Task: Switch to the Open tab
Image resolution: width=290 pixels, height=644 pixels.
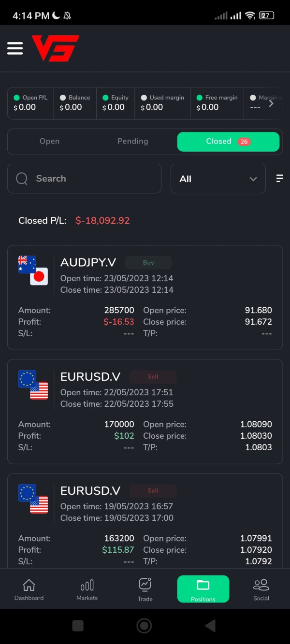Action: click(49, 142)
